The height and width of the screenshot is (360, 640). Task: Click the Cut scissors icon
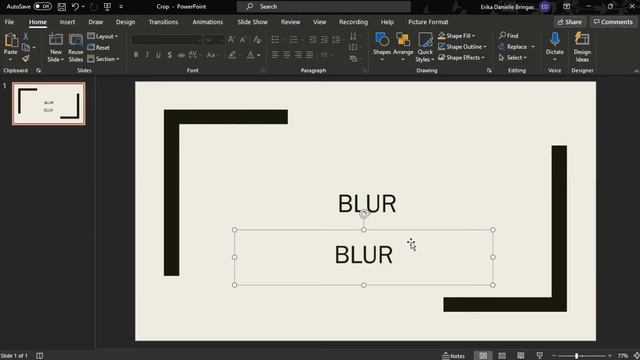click(26, 36)
